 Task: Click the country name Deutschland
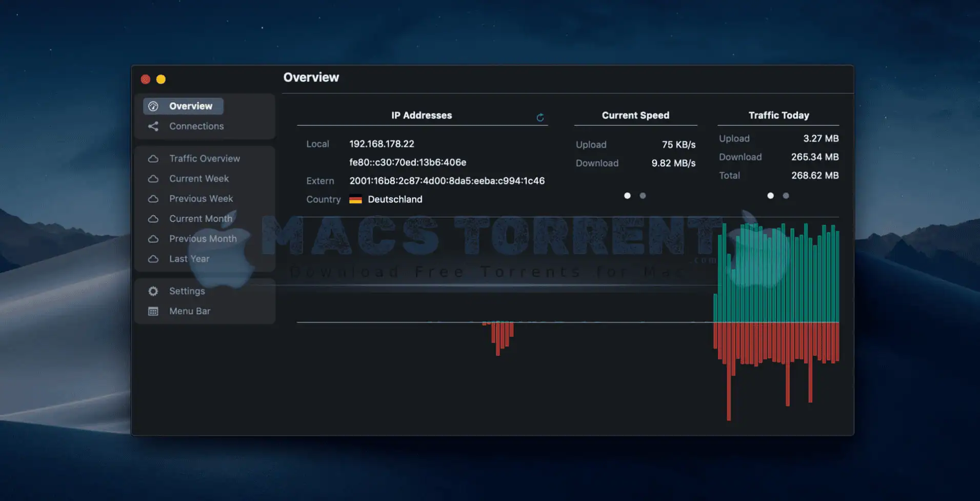[395, 200]
